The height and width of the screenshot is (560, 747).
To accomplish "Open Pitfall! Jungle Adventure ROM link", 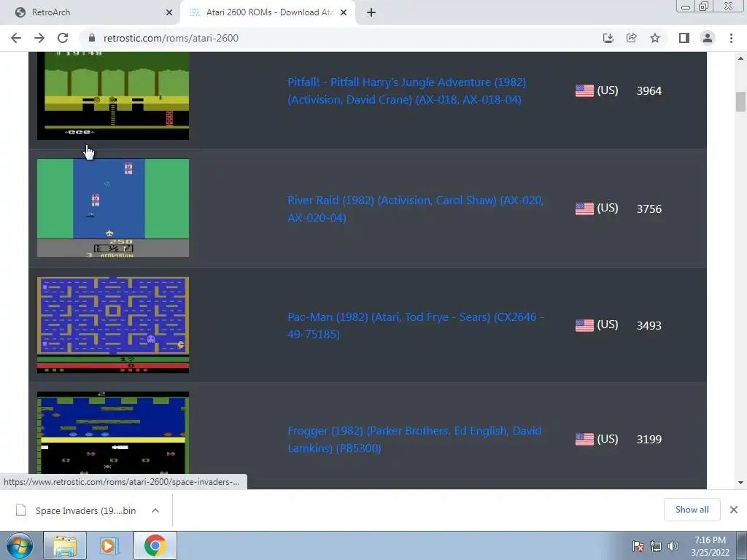I will [407, 90].
